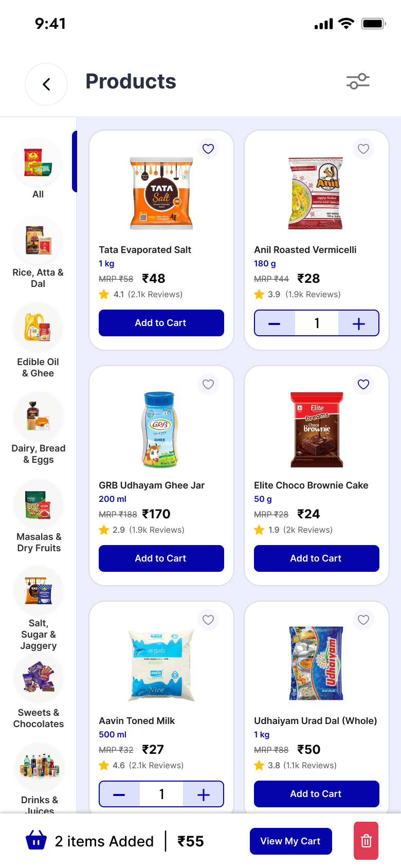
Task: Favorite the Tata Evaporated Salt
Action: 208,149
